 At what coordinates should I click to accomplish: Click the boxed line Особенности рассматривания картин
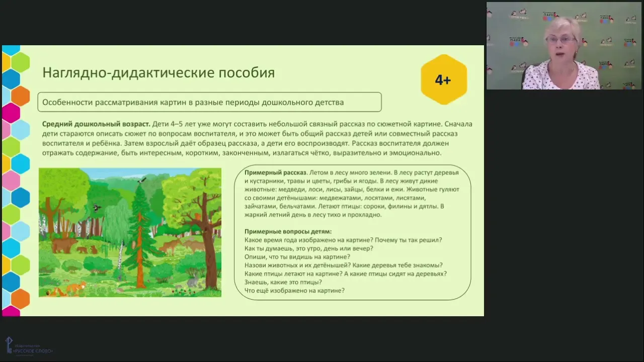point(209,102)
